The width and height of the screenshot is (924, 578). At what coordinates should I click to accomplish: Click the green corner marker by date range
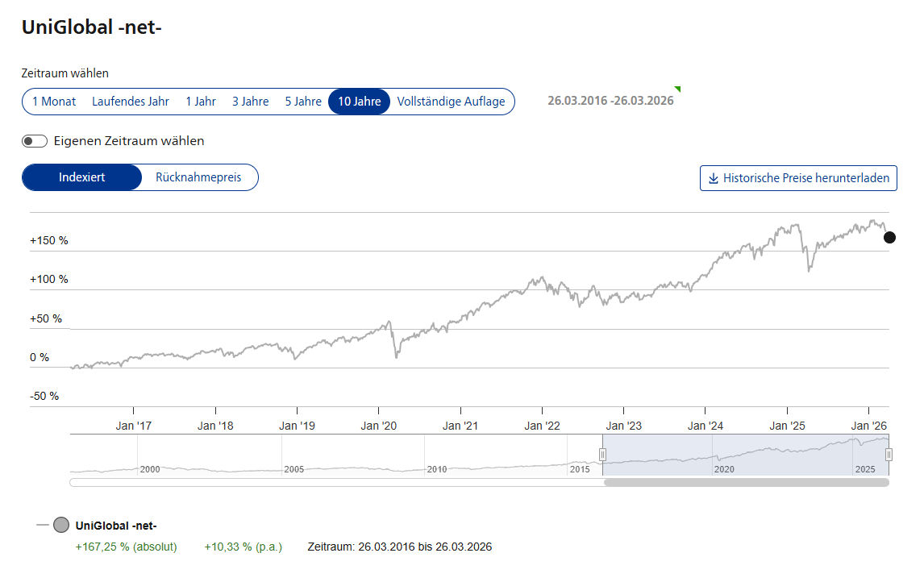[x=677, y=89]
